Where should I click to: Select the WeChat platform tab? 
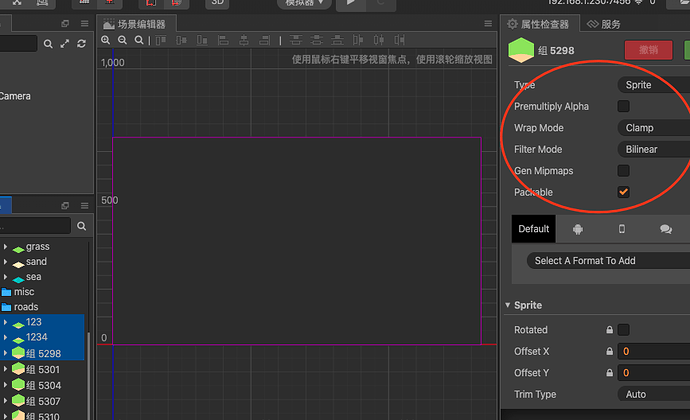(666, 229)
